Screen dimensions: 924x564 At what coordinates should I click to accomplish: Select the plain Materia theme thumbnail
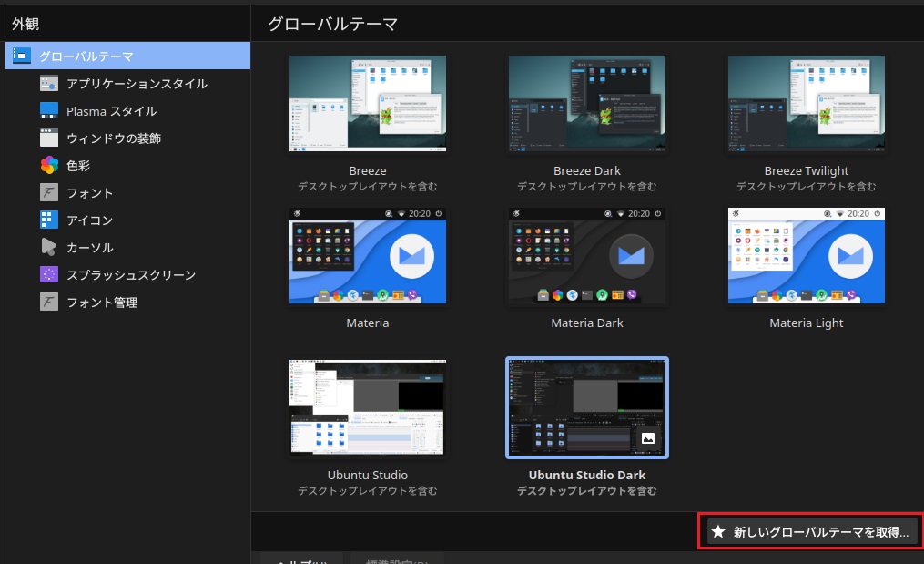[x=368, y=255]
